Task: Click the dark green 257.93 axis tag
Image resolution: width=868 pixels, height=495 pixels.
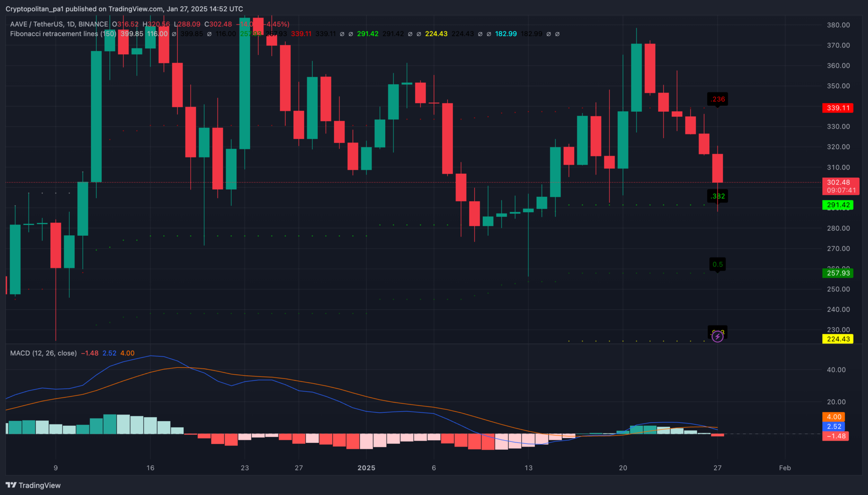Action: pyautogui.click(x=838, y=273)
